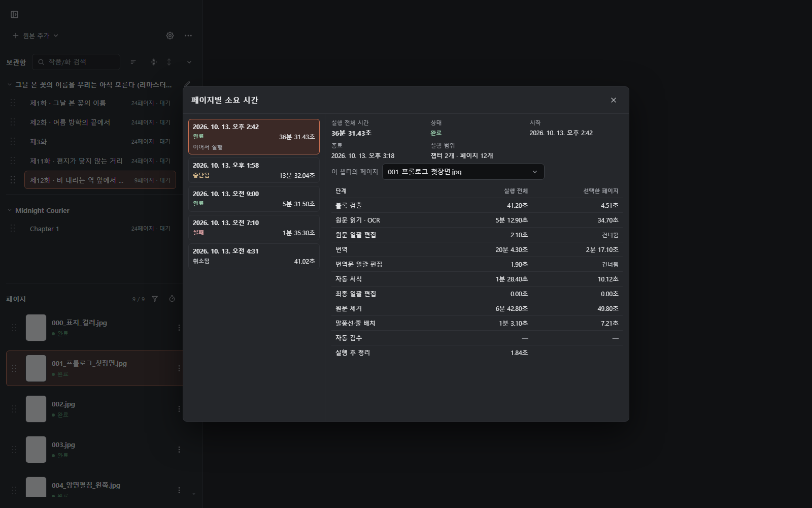Viewport: 812px width, 508px height.
Task: Click the 9 / 9 page count
Action: click(x=139, y=299)
